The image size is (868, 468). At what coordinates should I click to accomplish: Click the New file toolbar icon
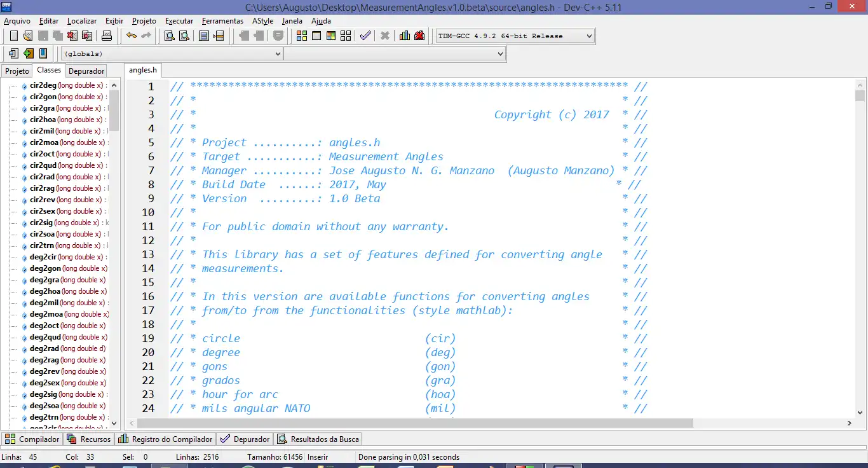13,36
